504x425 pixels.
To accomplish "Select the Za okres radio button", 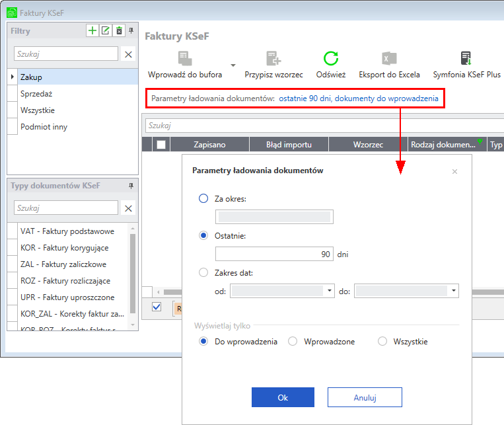I will tap(203, 198).
